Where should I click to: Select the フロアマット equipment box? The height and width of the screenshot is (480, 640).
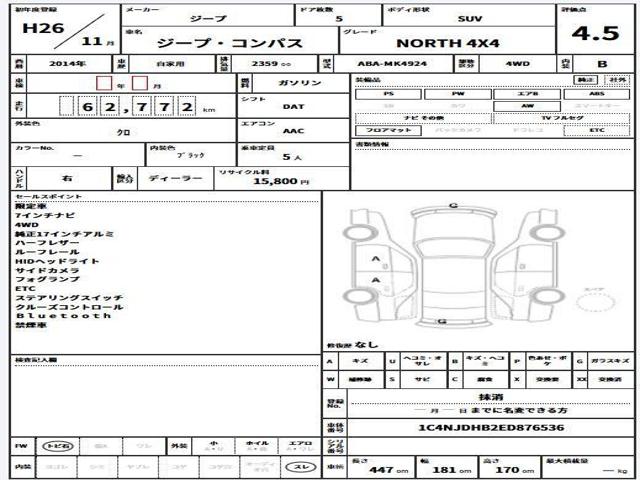(x=389, y=131)
